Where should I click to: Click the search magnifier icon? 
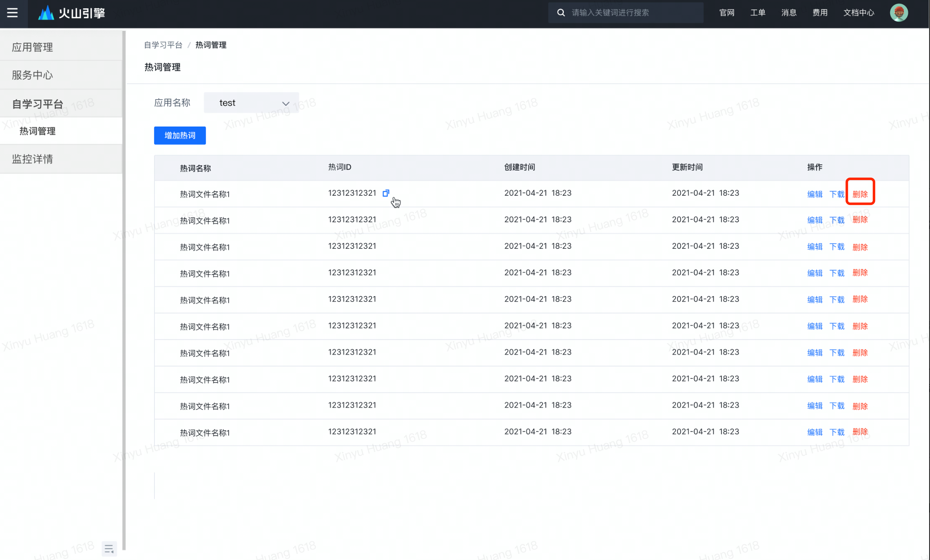(x=561, y=13)
